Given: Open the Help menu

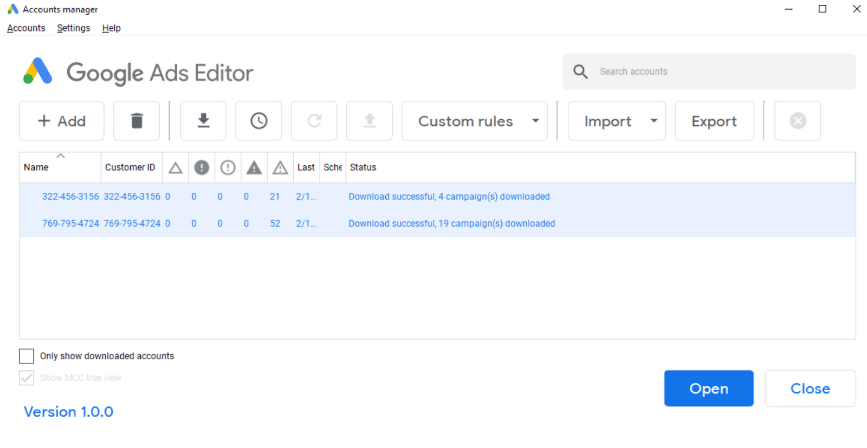Looking at the screenshot, I should [x=111, y=28].
